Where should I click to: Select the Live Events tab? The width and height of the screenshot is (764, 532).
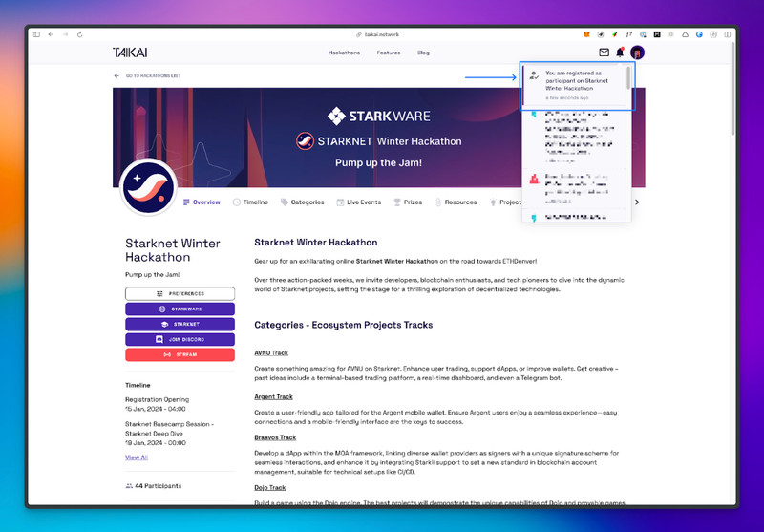click(358, 202)
